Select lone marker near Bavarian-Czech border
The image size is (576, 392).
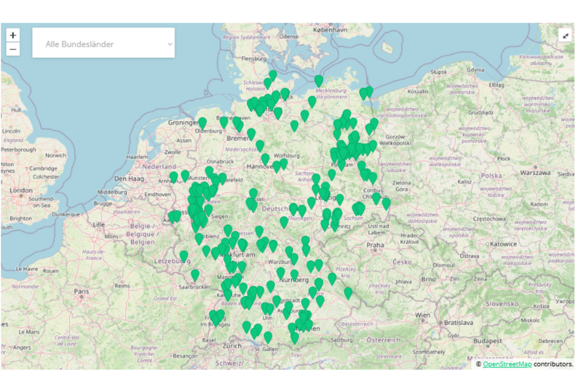point(348,292)
